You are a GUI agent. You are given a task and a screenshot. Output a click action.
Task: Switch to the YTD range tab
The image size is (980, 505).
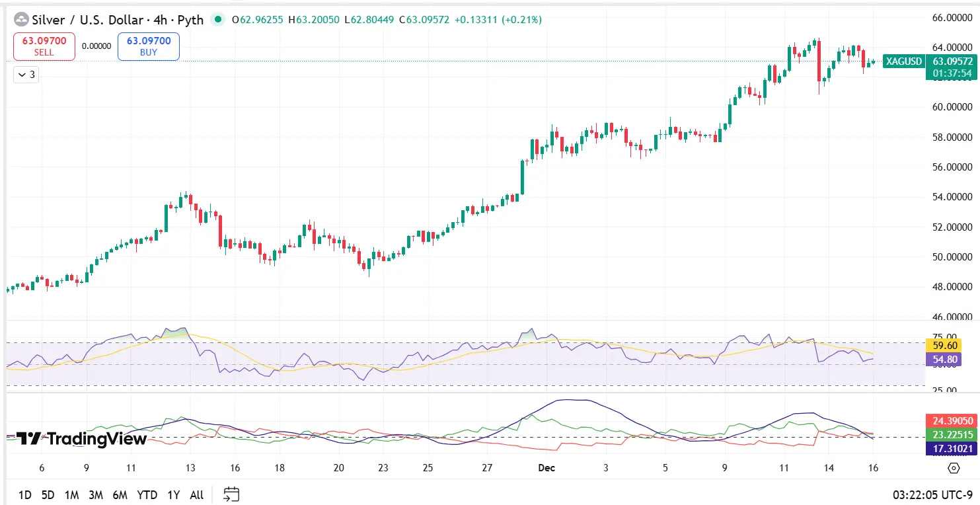(147, 494)
